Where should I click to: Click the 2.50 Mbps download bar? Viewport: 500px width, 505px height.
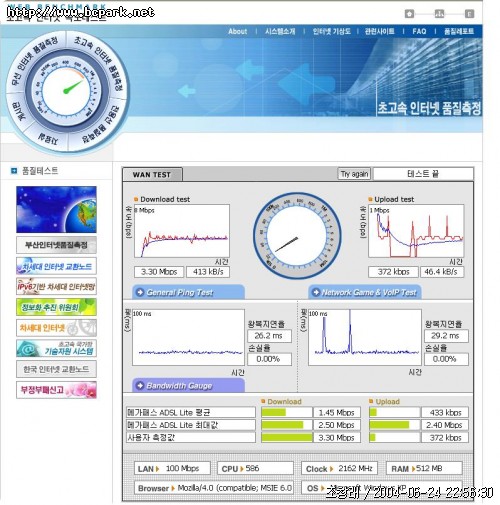tap(287, 425)
